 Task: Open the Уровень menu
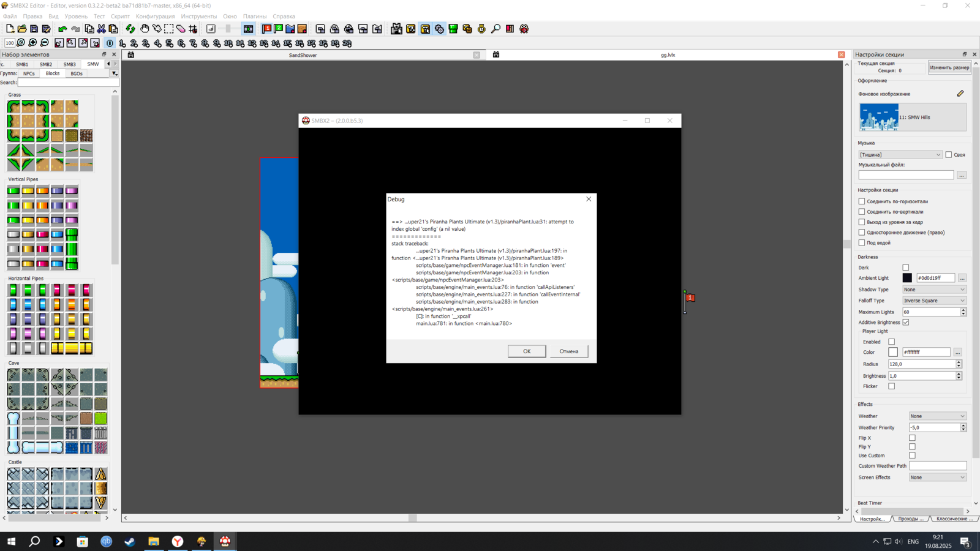click(76, 17)
